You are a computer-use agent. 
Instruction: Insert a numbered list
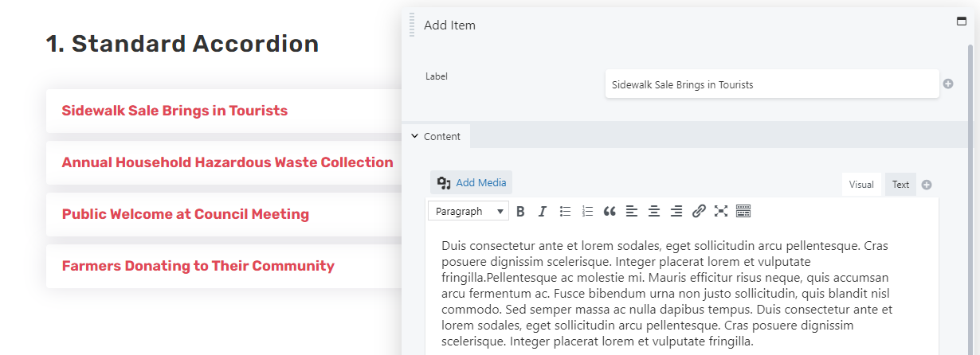(x=587, y=211)
